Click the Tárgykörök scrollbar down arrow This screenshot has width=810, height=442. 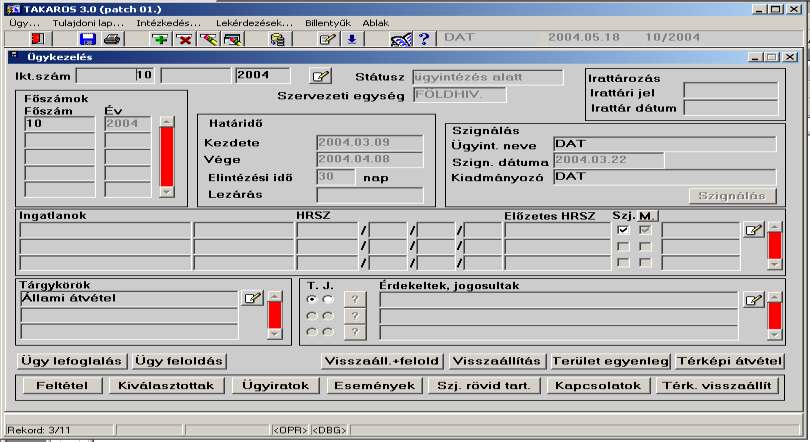pos(275,334)
